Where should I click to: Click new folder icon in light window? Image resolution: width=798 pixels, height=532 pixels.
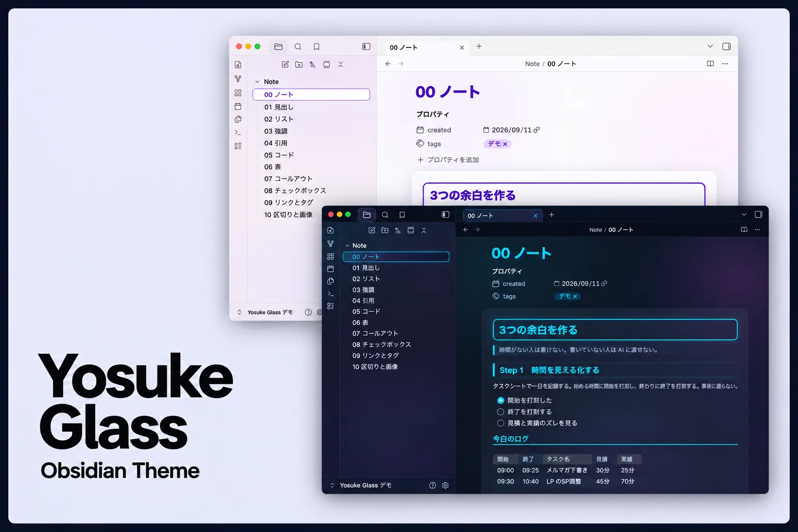point(299,64)
